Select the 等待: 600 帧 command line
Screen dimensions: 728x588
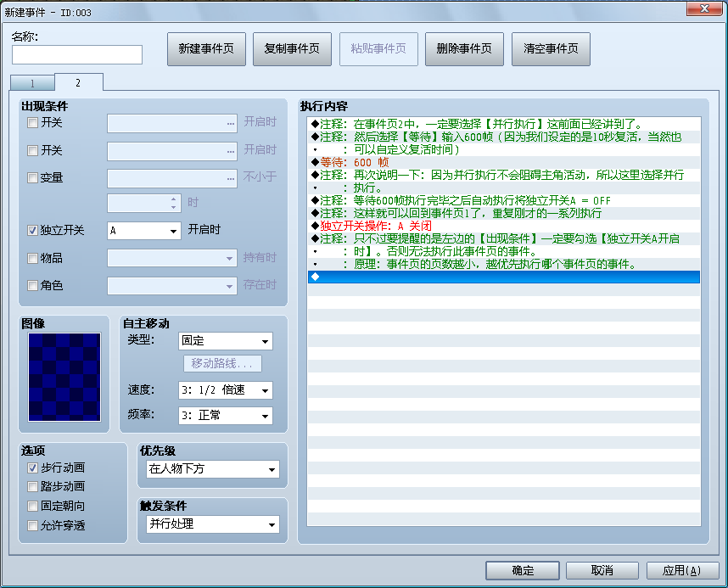pos(504,162)
